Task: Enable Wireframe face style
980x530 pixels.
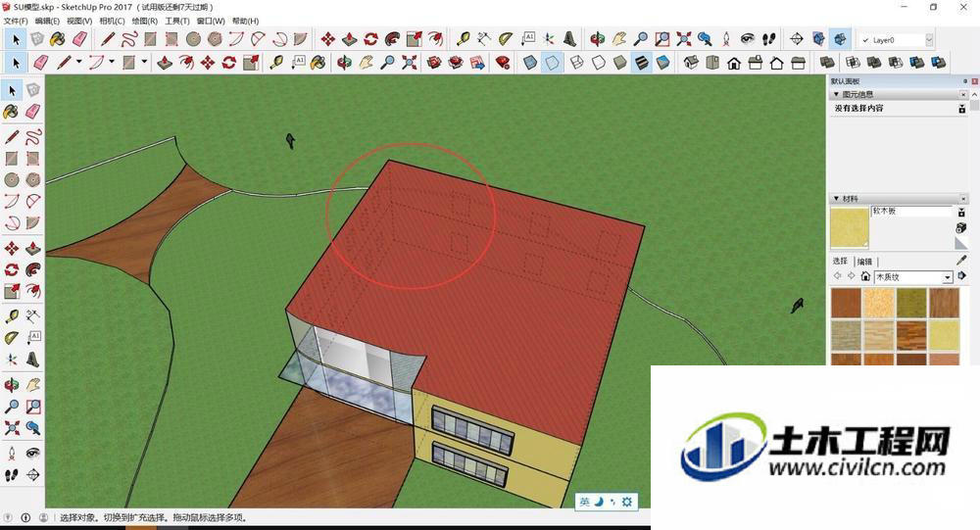Action: click(576, 63)
